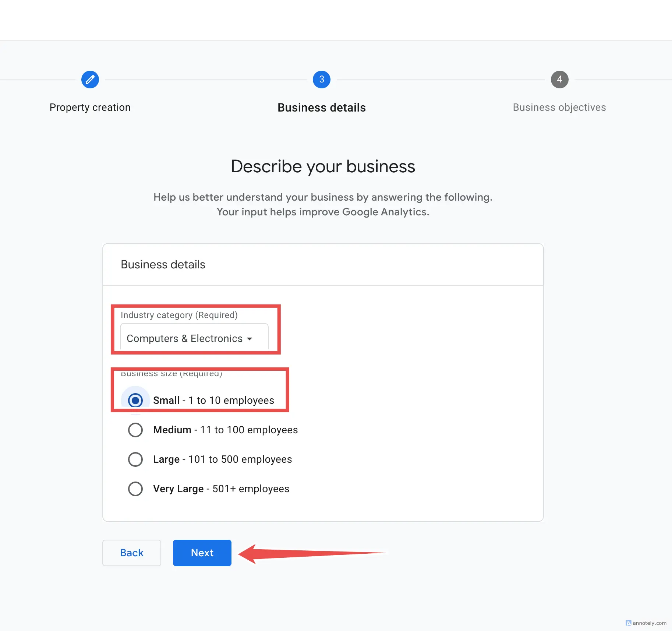Click the Computers & Electronics dropdown arrow
This screenshot has width=672, height=631.
(x=250, y=339)
